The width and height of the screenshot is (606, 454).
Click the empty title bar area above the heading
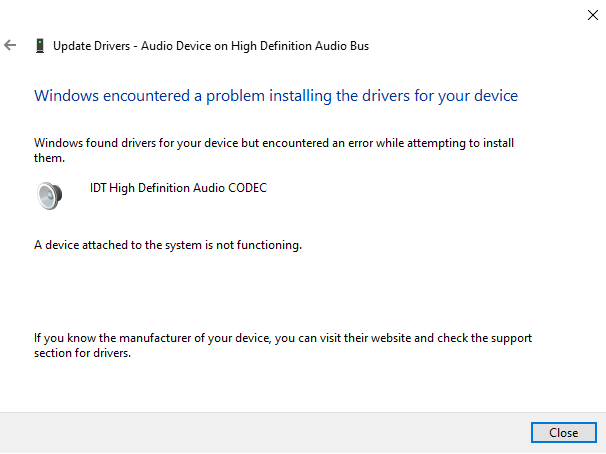click(x=300, y=15)
